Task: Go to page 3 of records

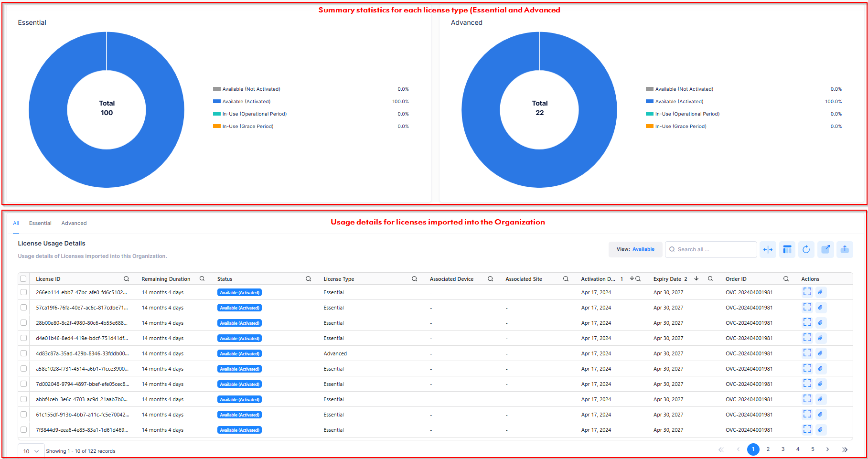Action: click(782, 449)
